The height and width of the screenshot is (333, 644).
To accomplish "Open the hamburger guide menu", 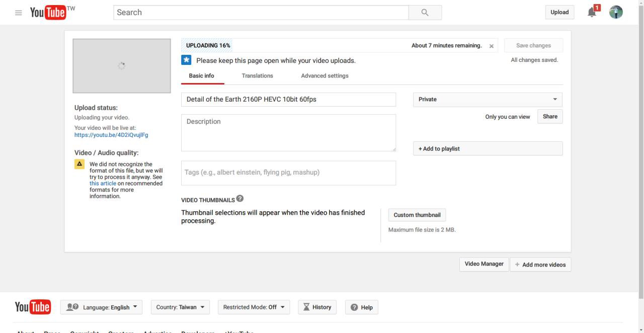I will click(x=19, y=13).
